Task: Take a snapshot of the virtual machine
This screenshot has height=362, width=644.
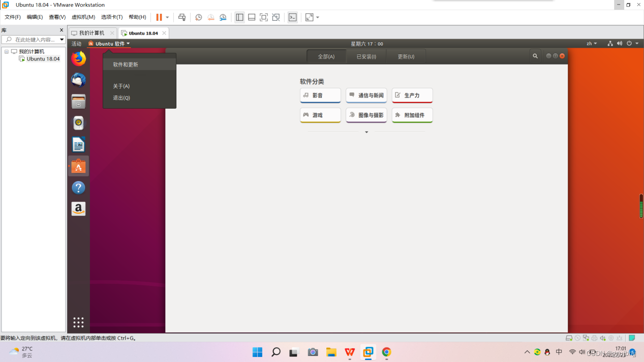Action: point(199,17)
